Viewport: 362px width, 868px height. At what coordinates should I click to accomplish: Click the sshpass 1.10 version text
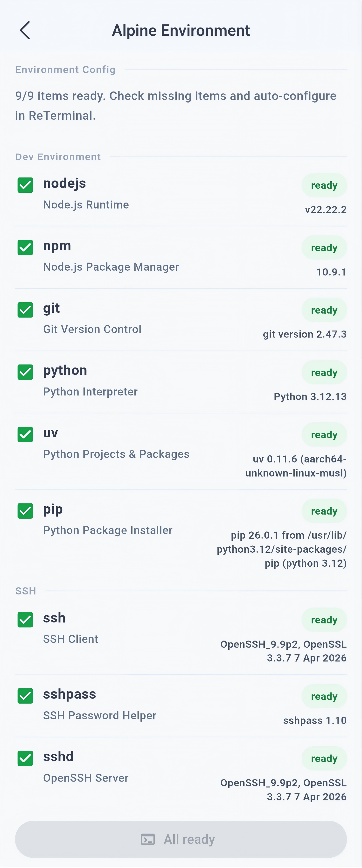point(315,720)
